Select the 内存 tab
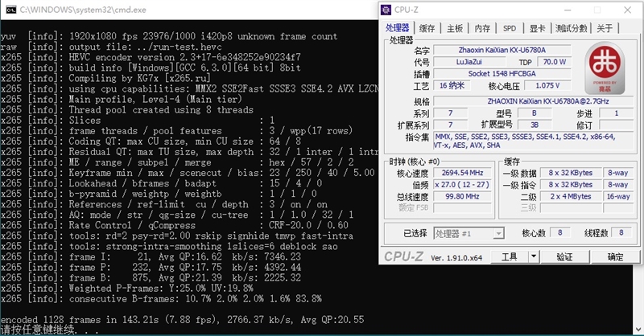Image resolution: width=644 pixels, height=336 pixels. (x=481, y=28)
